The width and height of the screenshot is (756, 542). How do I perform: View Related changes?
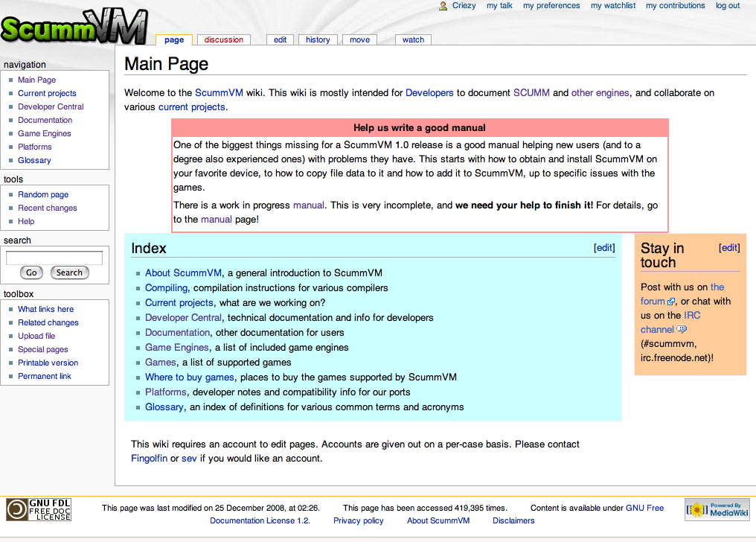coord(48,323)
